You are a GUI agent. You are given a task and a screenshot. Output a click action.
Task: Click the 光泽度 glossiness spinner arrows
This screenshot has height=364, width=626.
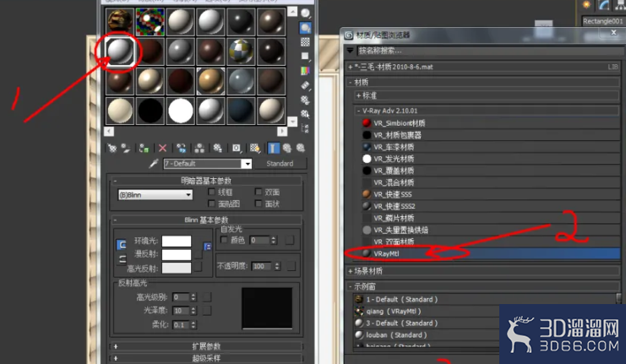point(193,311)
